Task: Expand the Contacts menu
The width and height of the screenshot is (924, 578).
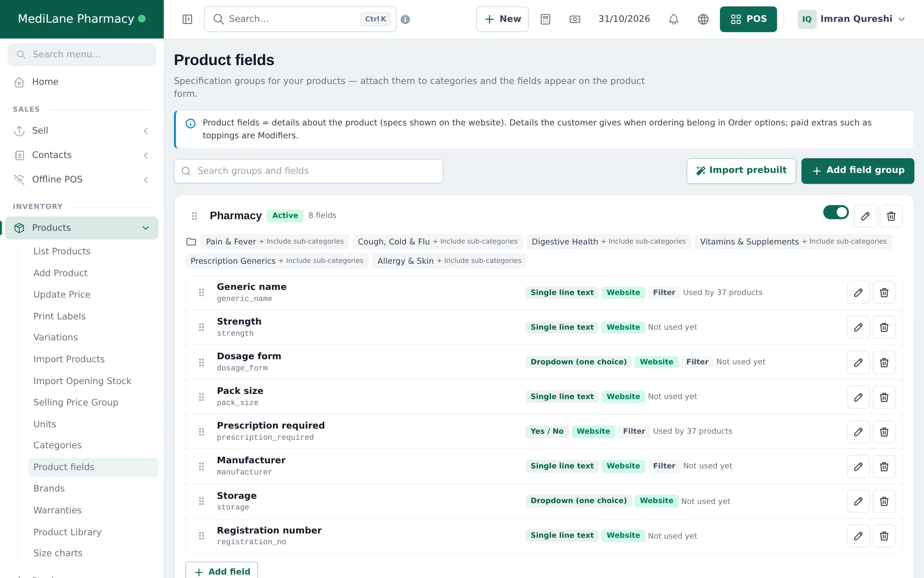Action: 82,155
